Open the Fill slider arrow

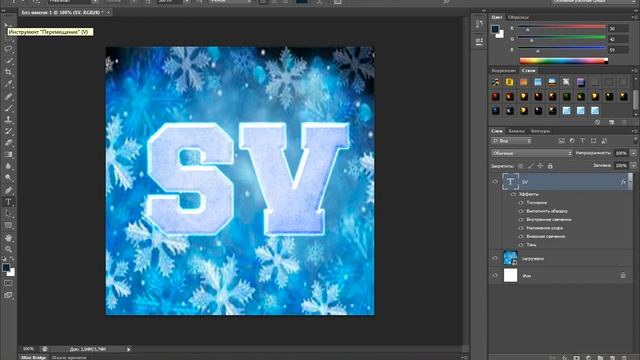click(633, 166)
